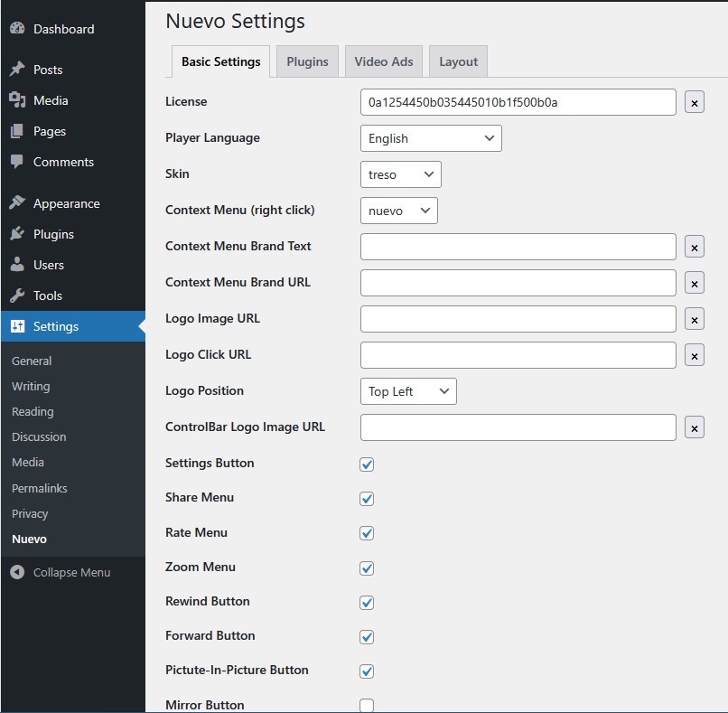Open the Player Language dropdown
The image size is (728, 713).
coord(430,138)
